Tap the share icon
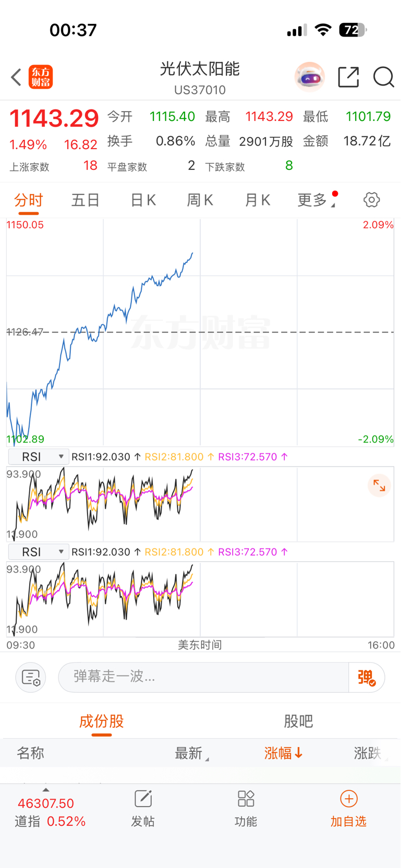401x868 pixels. click(348, 77)
